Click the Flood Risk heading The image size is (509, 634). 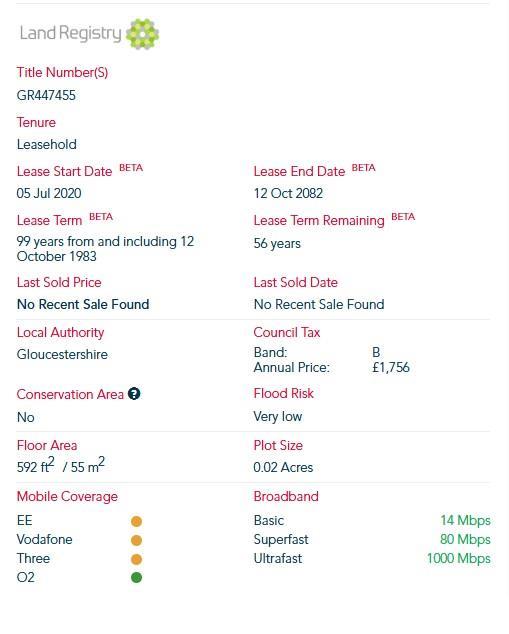coord(283,393)
